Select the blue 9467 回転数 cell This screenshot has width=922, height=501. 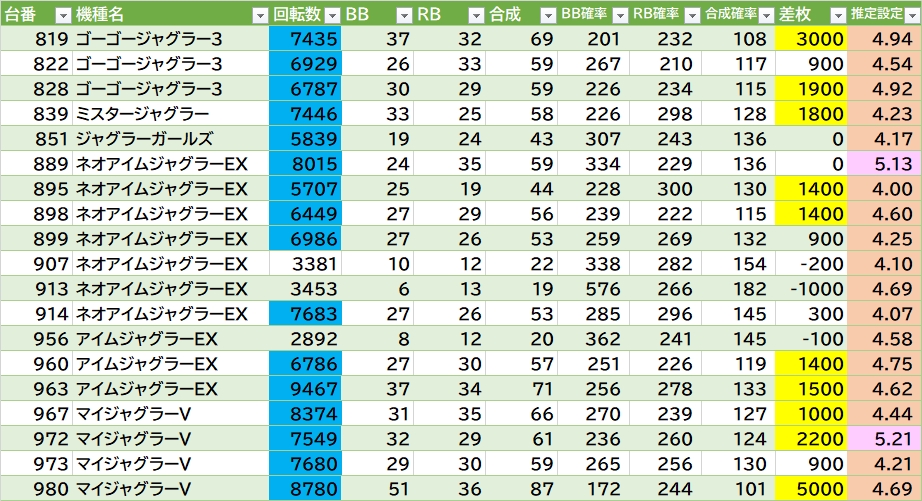click(305, 389)
